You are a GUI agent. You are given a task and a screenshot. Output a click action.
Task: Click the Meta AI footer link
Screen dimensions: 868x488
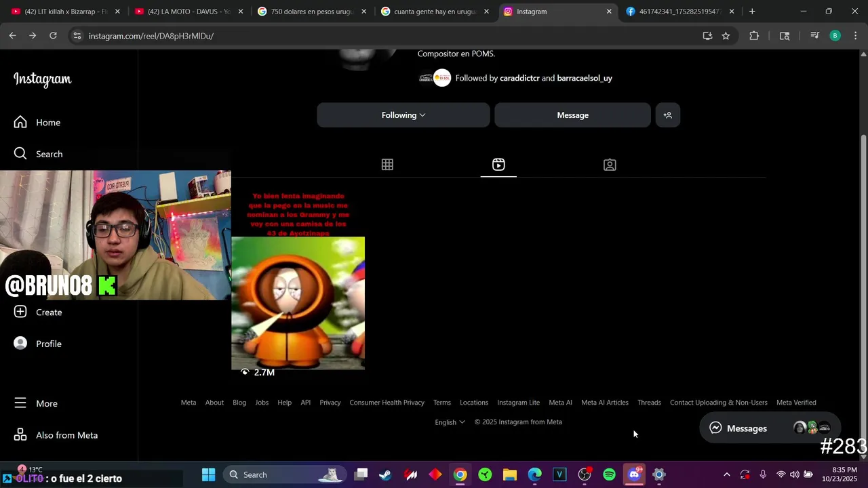point(560,403)
